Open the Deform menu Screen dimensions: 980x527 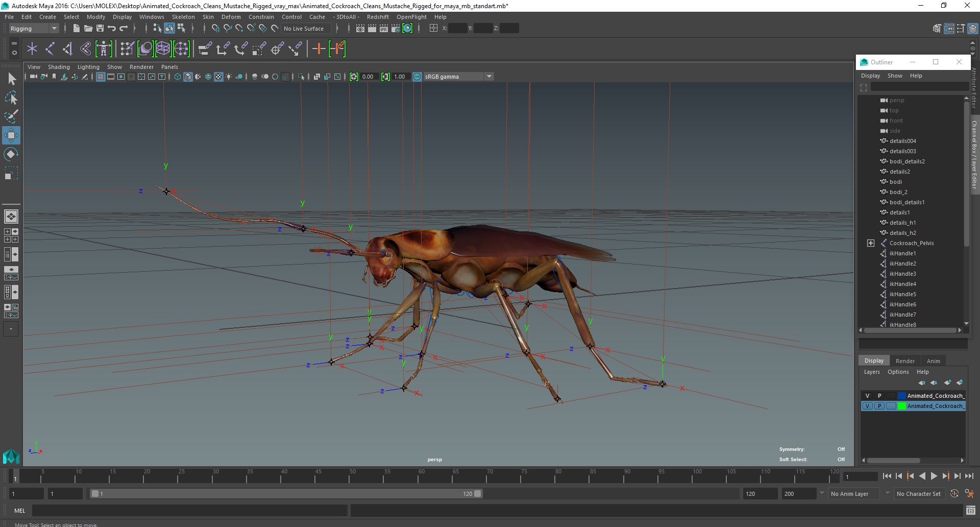pos(231,17)
